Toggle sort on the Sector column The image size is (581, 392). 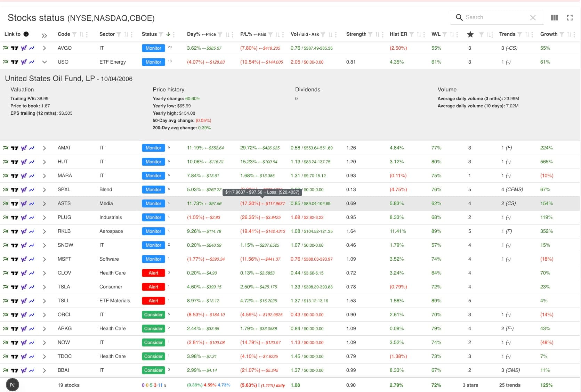(x=126, y=34)
